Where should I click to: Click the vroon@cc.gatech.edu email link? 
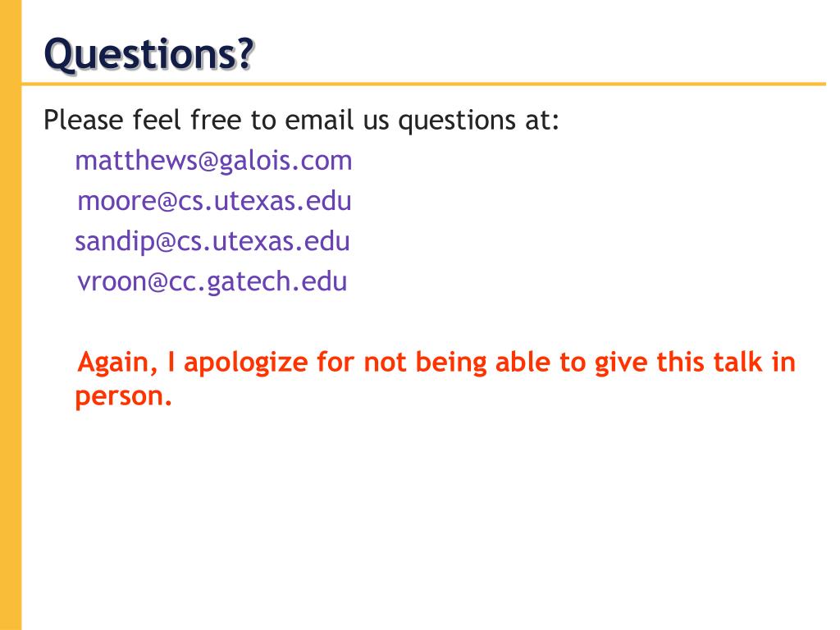click(212, 282)
